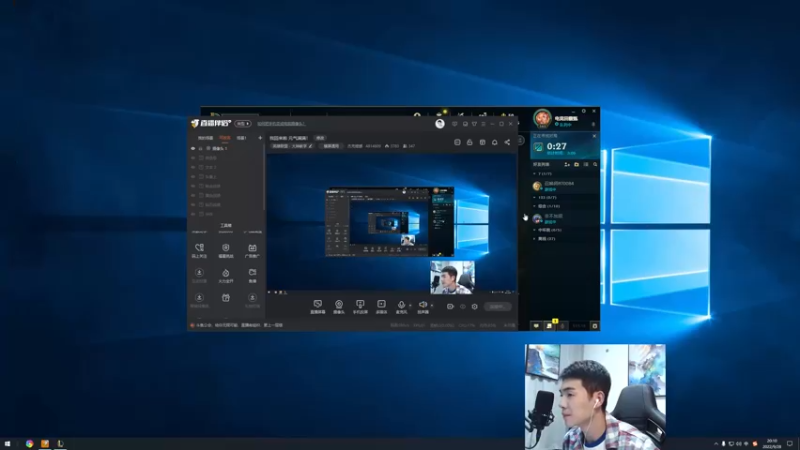
Task: Search friends with magnifier icon
Action: click(x=595, y=165)
